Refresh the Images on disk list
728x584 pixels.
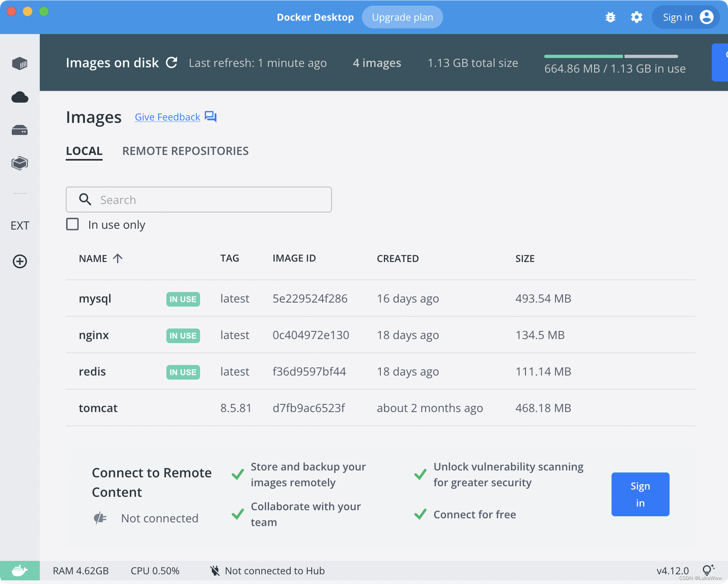coord(172,62)
